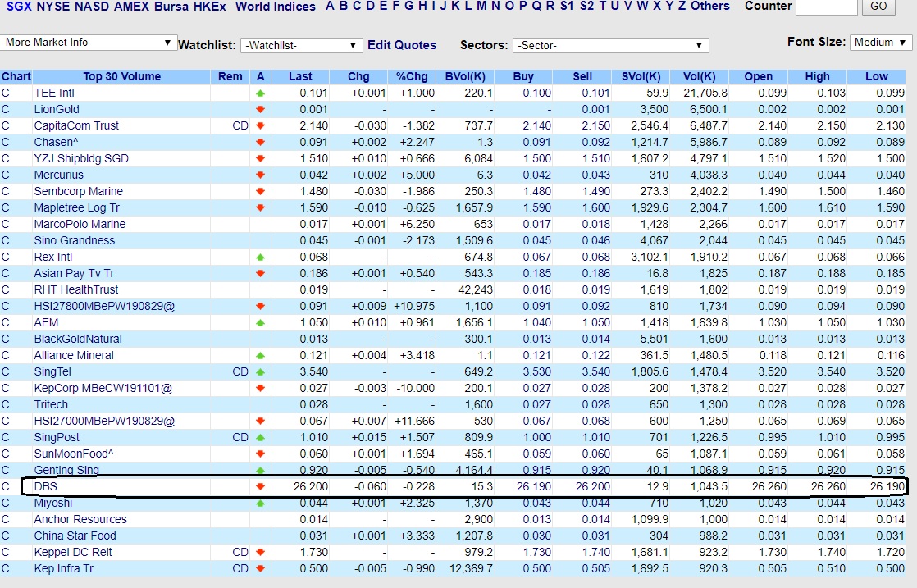Image resolution: width=917 pixels, height=588 pixels.
Task: Filter counters by Others link
Action: (x=710, y=6)
